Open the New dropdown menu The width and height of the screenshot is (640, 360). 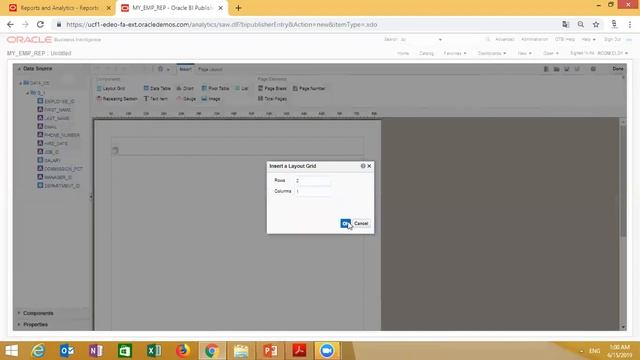pos(524,53)
